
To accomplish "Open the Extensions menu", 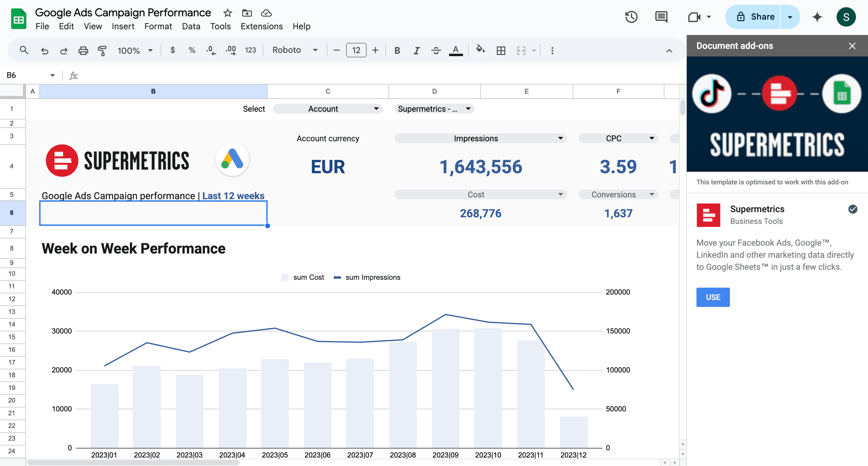I will [262, 26].
